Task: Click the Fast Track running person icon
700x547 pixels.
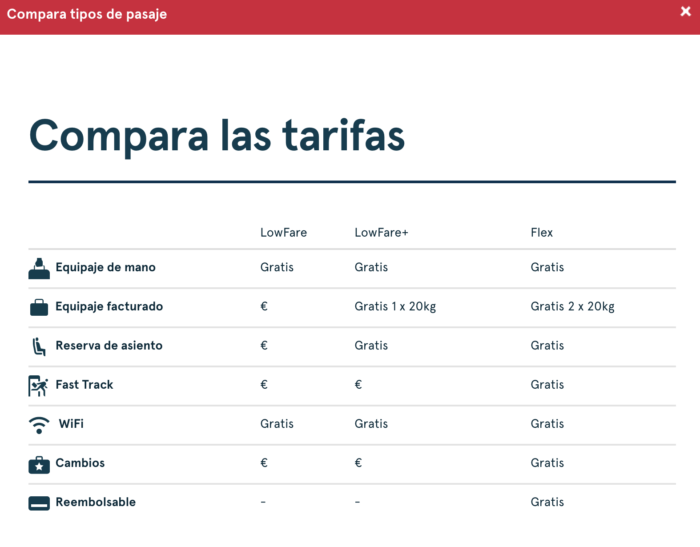Action: (x=38, y=386)
